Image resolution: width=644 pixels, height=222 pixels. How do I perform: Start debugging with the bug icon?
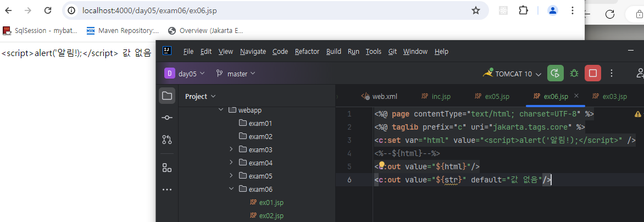point(574,74)
